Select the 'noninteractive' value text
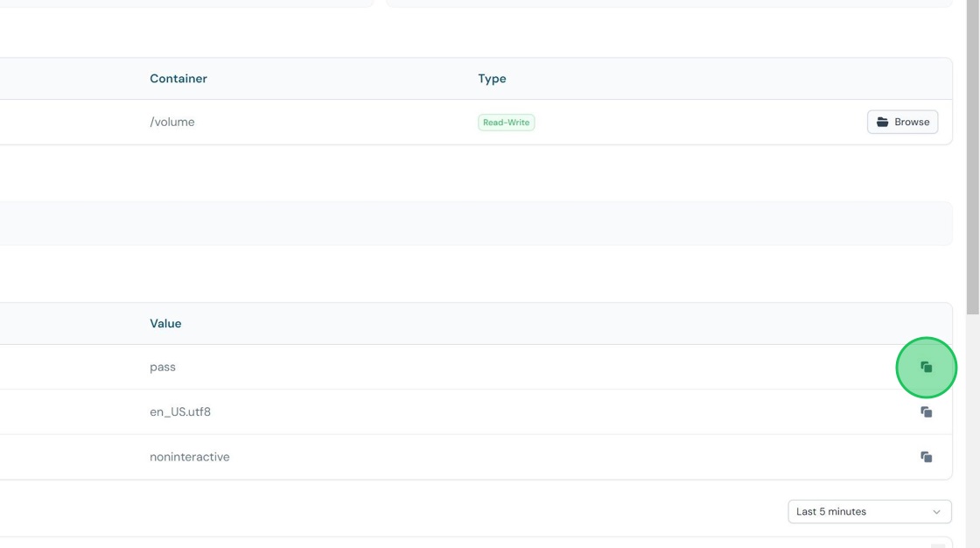Screen dimensions: 980x548 coord(189,457)
